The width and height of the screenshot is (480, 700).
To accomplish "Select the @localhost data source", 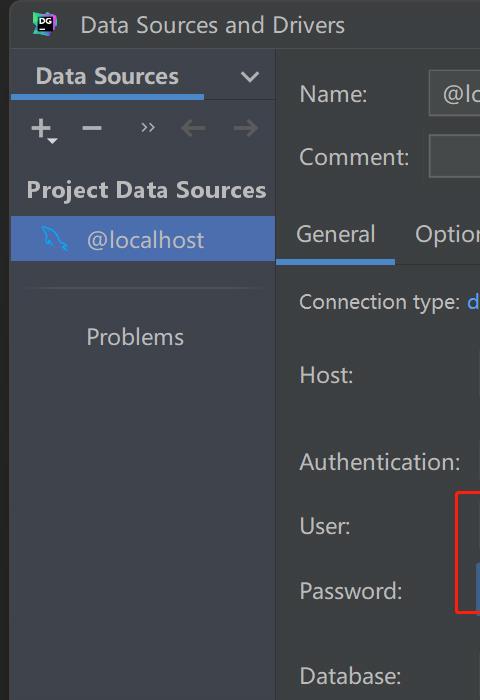I will [143, 239].
